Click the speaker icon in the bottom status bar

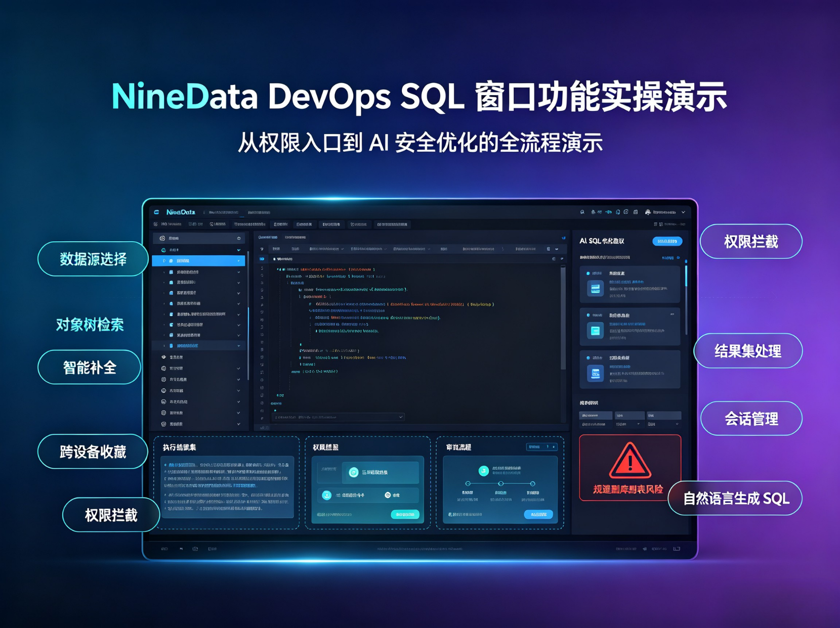click(645, 549)
